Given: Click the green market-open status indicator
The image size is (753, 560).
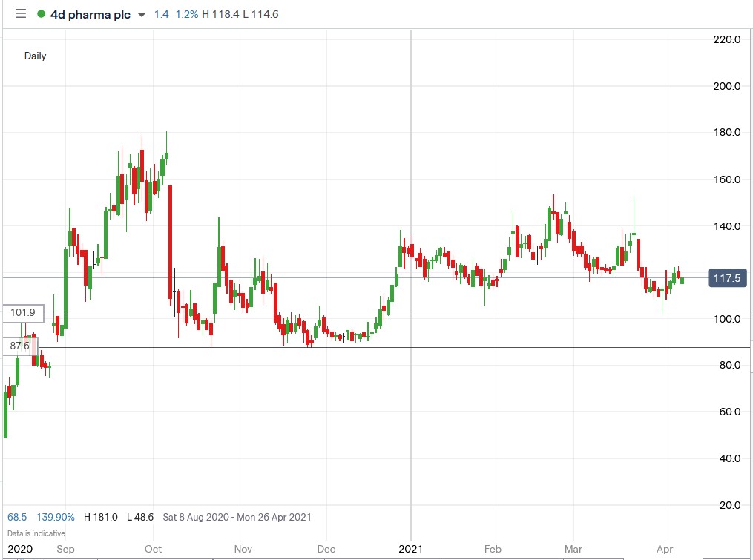Looking at the screenshot, I should pyautogui.click(x=42, y=13).
